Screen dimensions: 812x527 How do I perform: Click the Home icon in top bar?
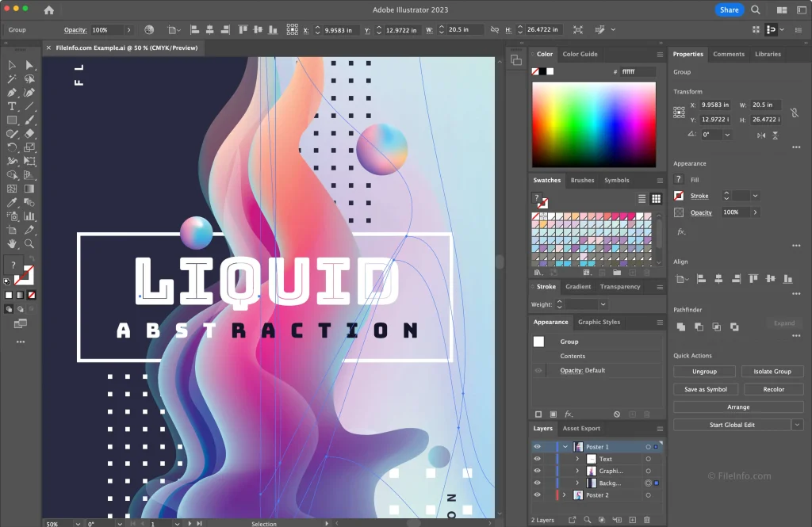pyautogui.click(x=49, y=10)
